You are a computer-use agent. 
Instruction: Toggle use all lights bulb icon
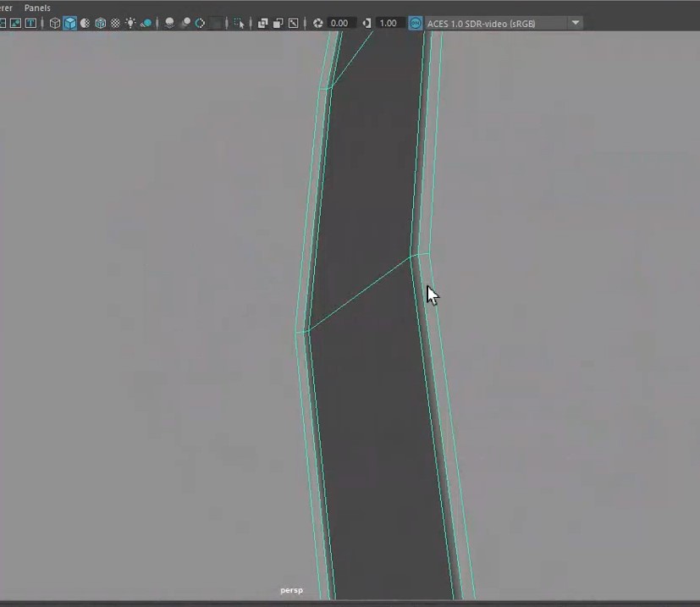(x=130, y=23)
